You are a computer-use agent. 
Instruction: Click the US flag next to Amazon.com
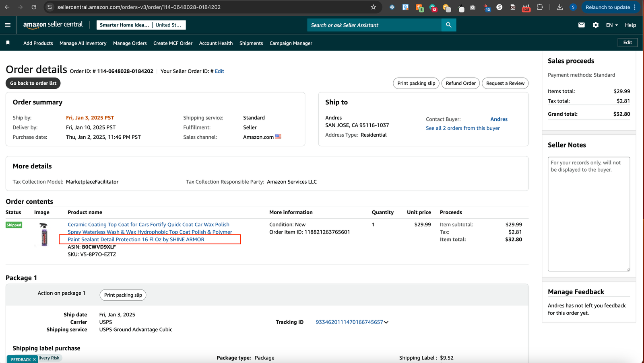pos(278,137)
